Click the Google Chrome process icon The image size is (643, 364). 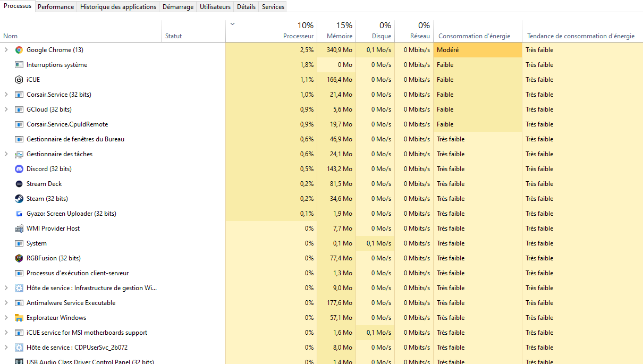[x=19, y=50]
